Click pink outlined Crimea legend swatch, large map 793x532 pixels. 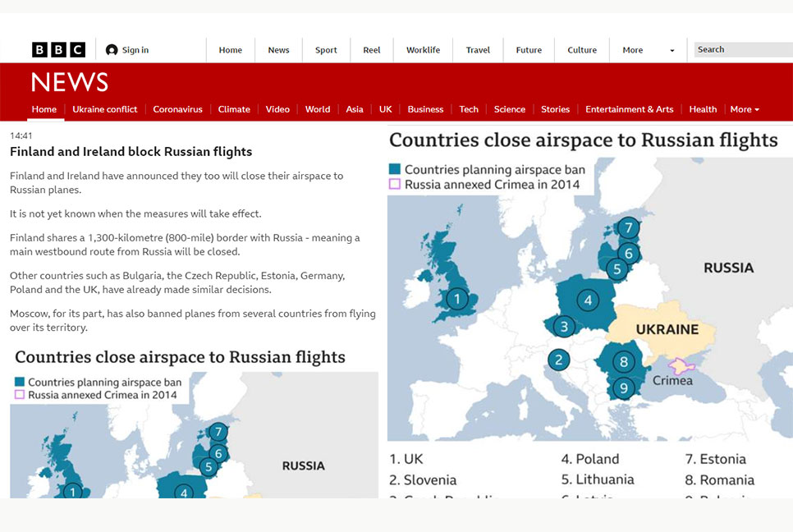(x=395, y=184)
